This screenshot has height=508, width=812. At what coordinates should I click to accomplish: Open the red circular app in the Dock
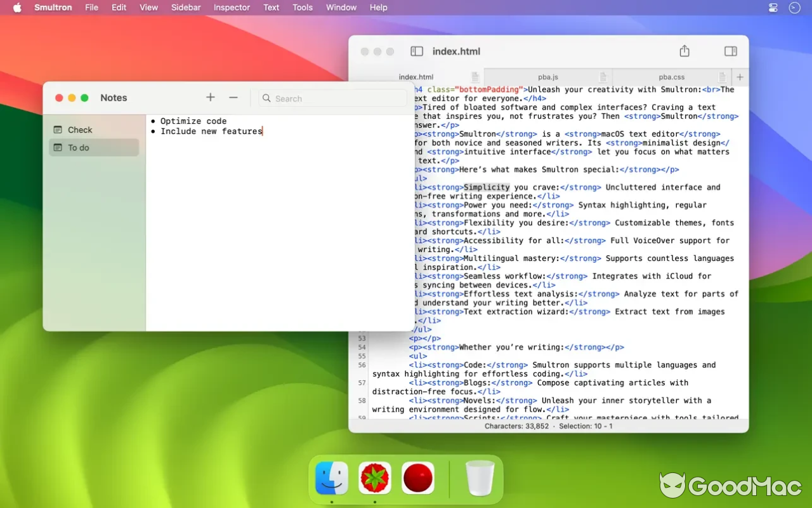[x=418, y=478]
